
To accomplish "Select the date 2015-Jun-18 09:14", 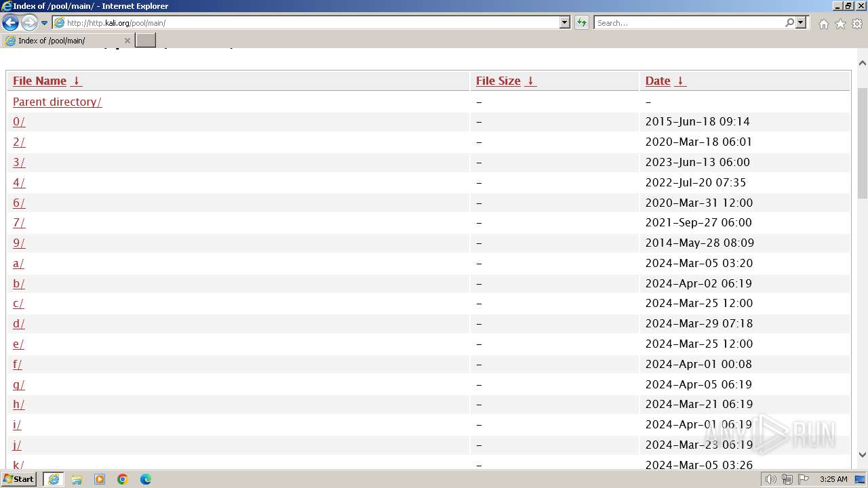I will pos(698,122).
